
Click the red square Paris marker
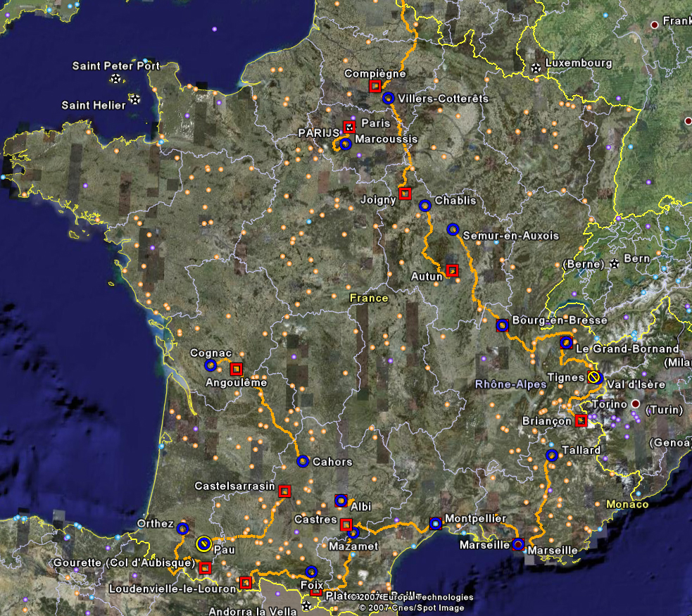[349, 127]
